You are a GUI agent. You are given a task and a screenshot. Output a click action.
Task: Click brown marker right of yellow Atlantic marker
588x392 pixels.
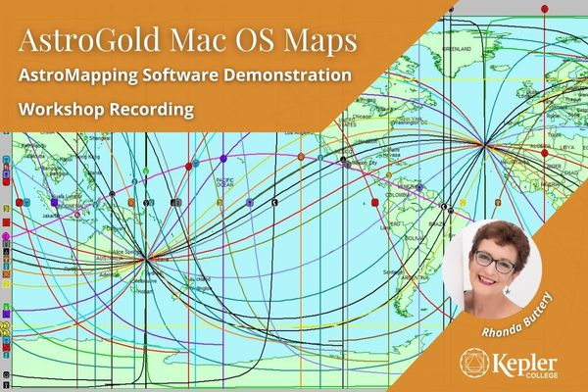coord(498,203)
